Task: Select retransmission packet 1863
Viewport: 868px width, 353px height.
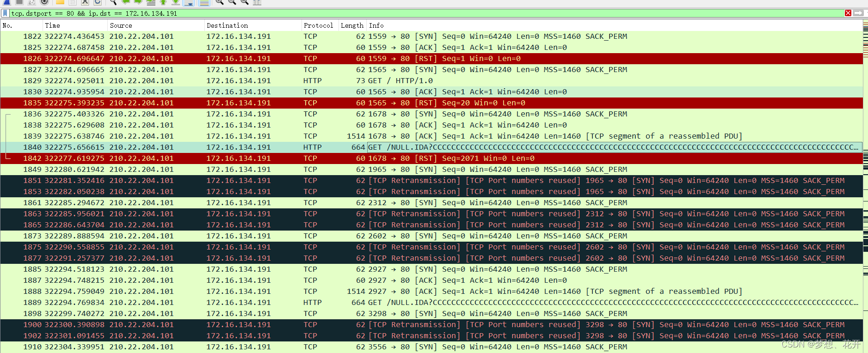Action: (x=431, y=214)
